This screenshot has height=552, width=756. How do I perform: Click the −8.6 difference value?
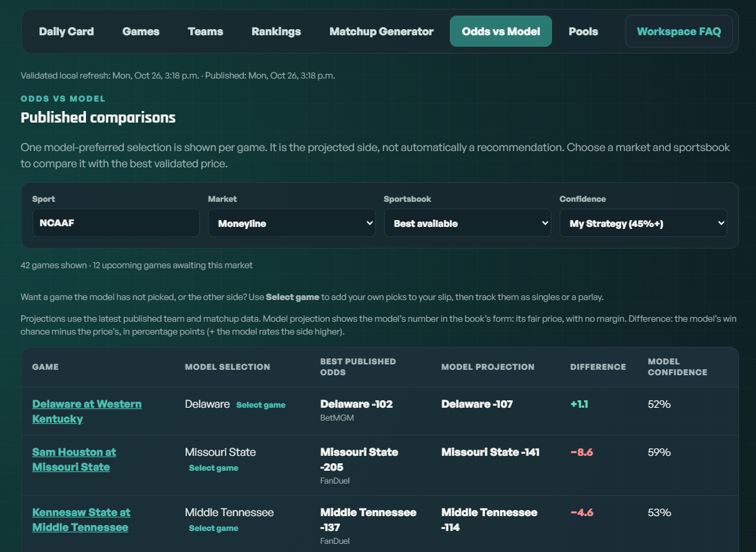(x=581, y=452)
